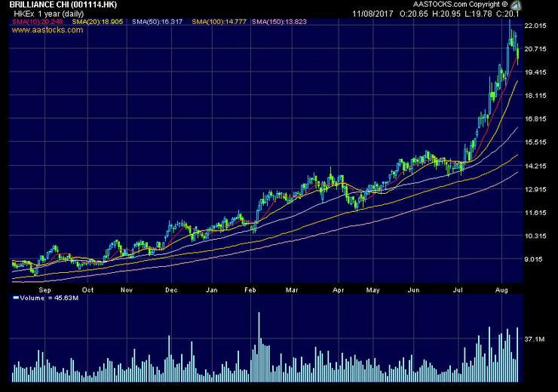Click the Sep month label
Screen dimensions: 558x392
coord(44,290)
